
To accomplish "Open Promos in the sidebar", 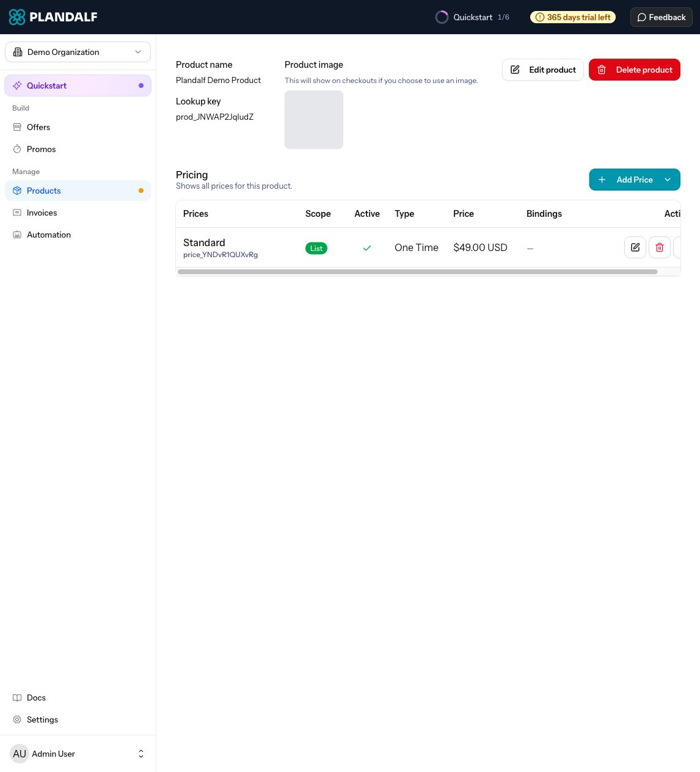I will point(78,149).
